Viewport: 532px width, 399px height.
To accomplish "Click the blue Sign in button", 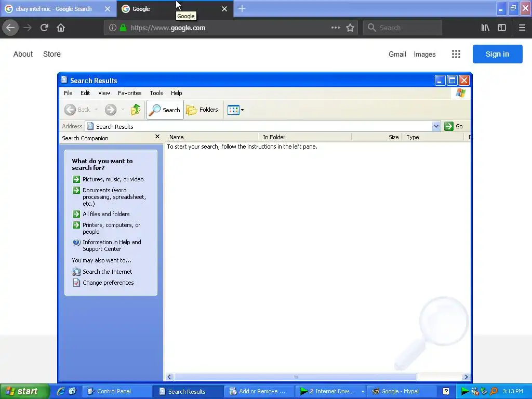I will click(x=497, y=54).
